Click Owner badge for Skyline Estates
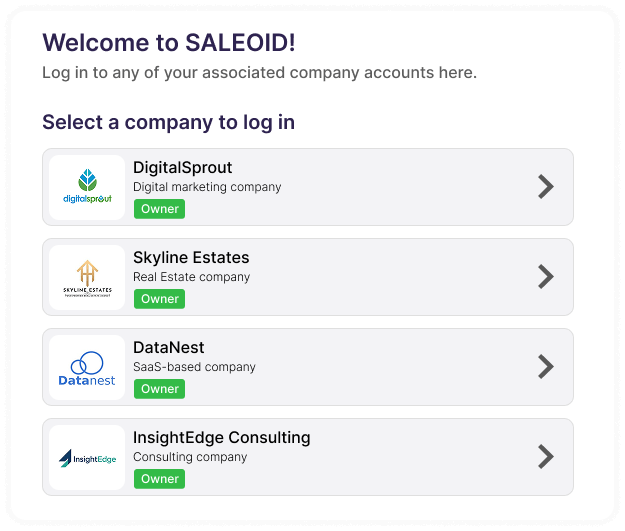 159,299
